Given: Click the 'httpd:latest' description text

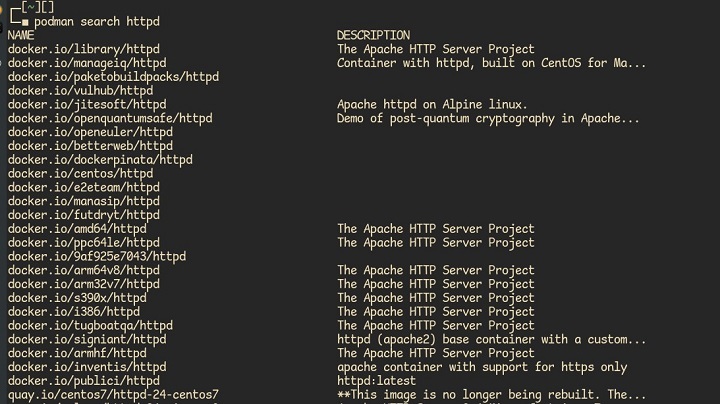Looking at the screenshot, I should tap(376, 381).
